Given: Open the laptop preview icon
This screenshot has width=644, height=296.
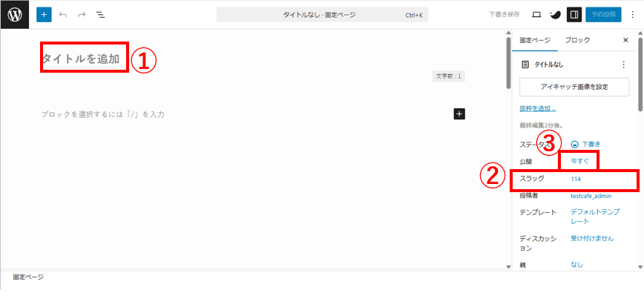Looking at the screenshot, I should [536, 15].
